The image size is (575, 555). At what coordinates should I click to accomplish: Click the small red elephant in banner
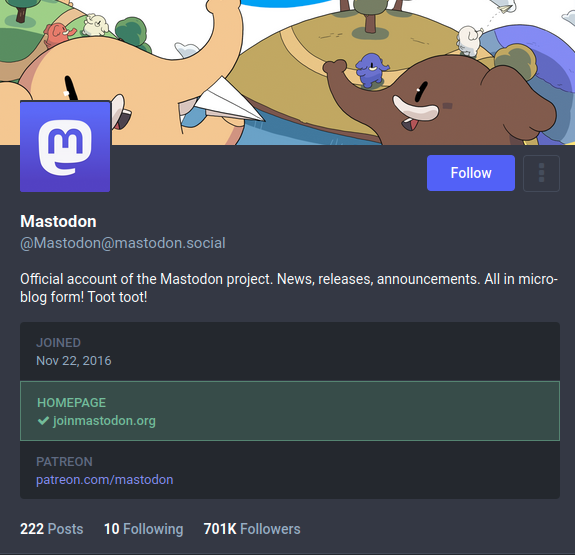[59, 34]
